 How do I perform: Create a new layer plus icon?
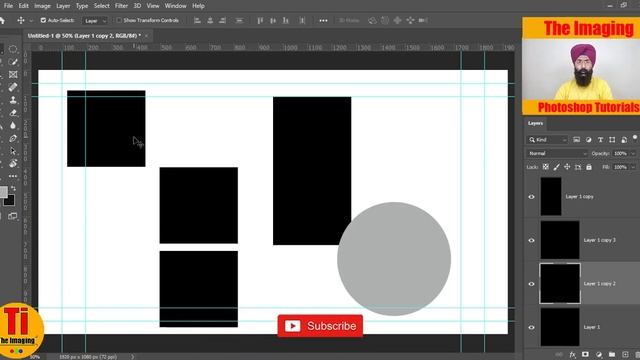625,355
